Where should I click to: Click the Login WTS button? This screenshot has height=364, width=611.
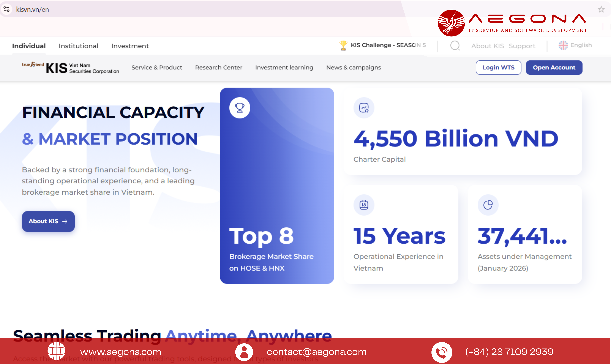(498, 67)
